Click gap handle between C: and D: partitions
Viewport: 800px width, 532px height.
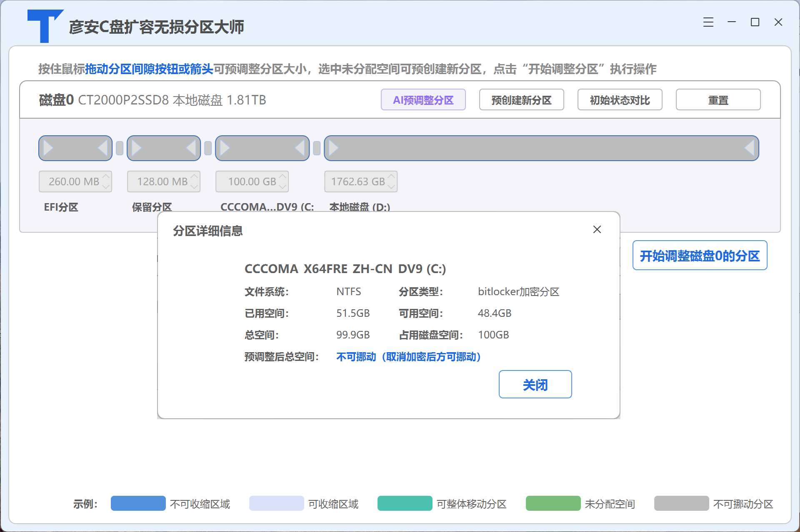tap(317, 148)
